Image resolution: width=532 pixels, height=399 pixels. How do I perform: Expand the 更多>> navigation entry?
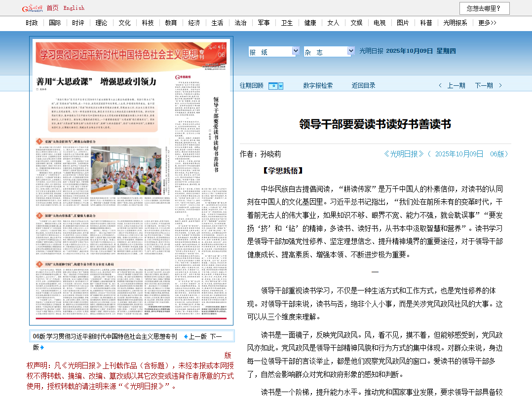[x=487, y=23]
